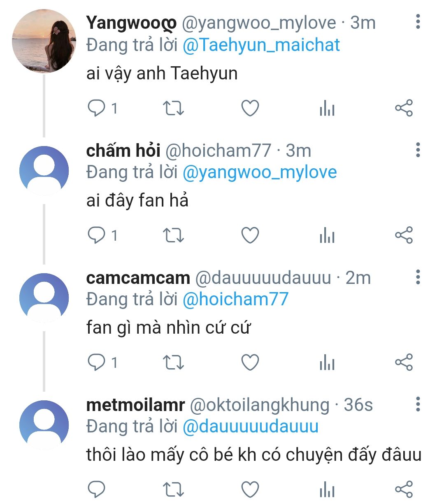
Task: Like the chấm hỏi reply
Action: [x=250, y=235]
